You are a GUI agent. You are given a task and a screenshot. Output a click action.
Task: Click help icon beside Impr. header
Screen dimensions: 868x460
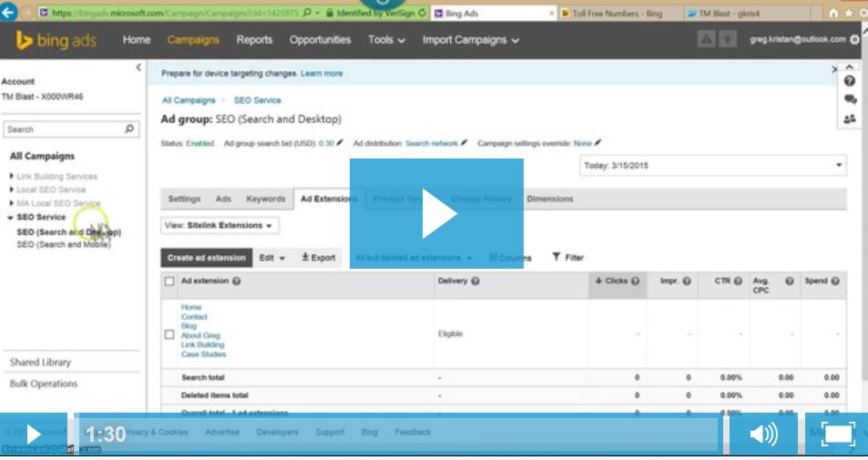[x=687, y=281]
